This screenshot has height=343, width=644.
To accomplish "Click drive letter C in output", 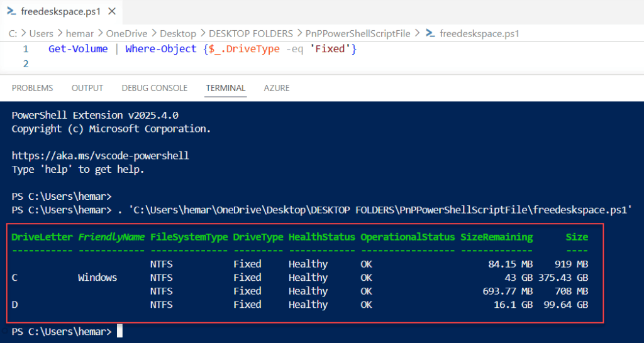I will coord(14,278).
